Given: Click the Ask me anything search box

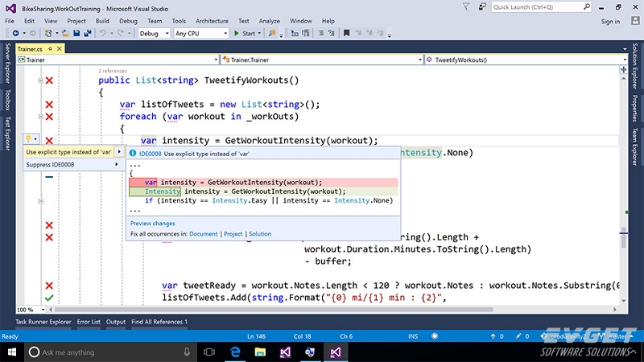Looking at the screenshot, I should [111, 352].
